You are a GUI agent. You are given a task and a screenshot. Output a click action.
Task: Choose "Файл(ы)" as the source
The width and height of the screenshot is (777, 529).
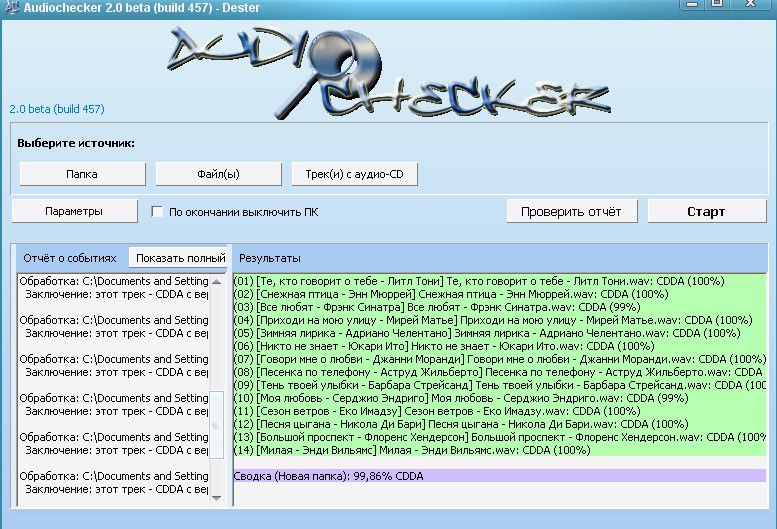coord(218,174)
